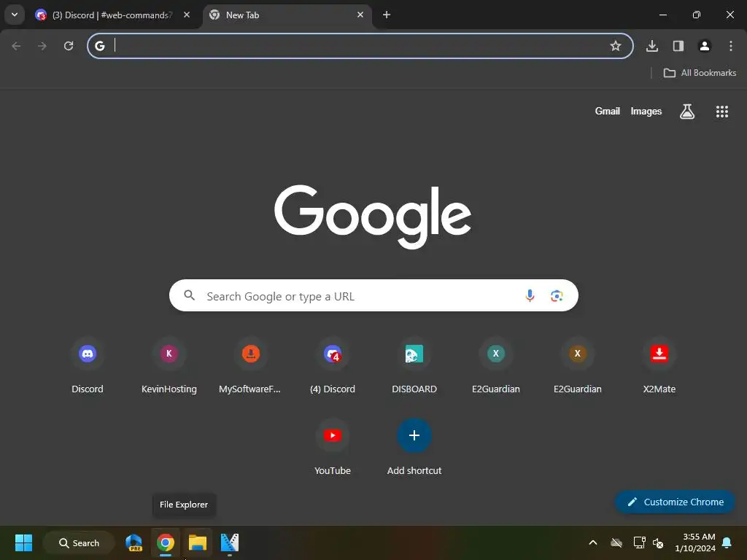747x560 pixels.
Task: Click the taskbar Search box
Action: click(79, 542)
